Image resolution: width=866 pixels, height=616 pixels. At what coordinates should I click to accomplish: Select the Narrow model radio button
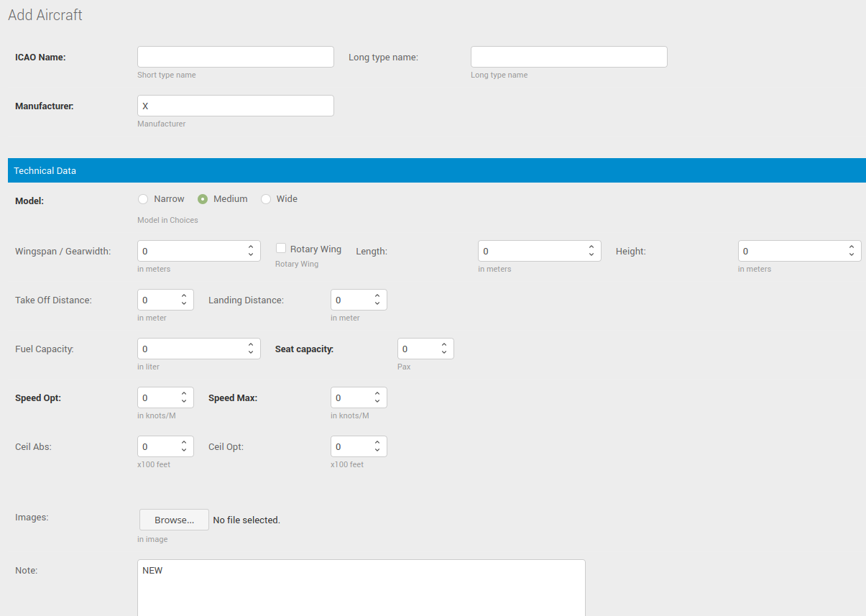(143, 199)
